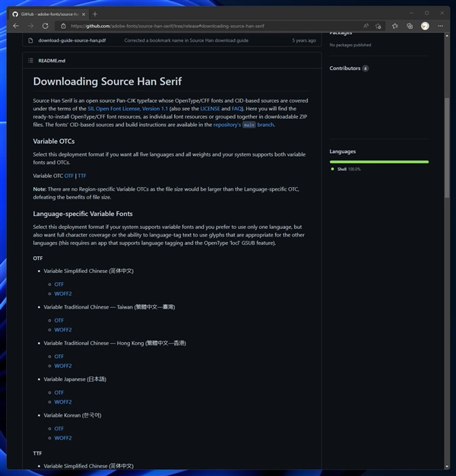Open the Collections icon
Viewport: 456px width, 476px height.
click(x=410, y=26)
